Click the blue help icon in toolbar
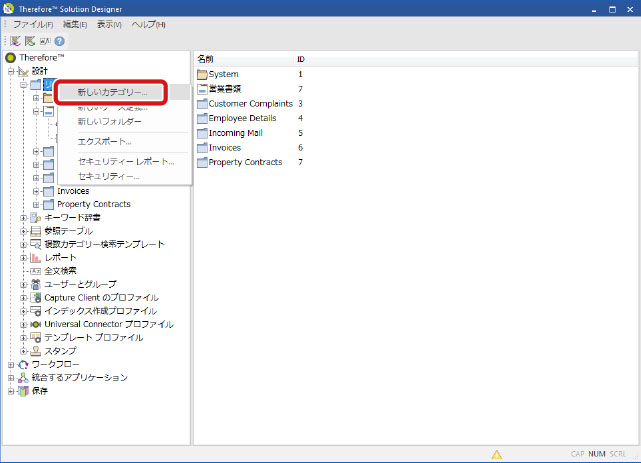The image size is (641, 463). coord(60,41)
